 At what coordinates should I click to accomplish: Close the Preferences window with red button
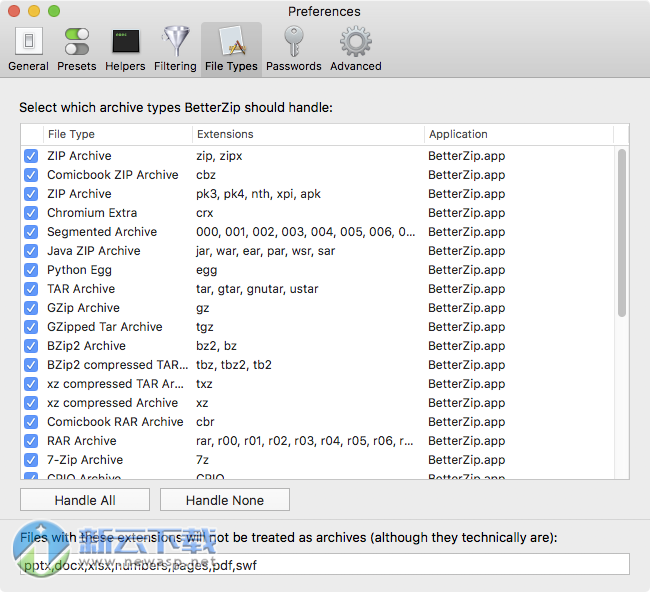pyautogui.click(x=14, y=11)
